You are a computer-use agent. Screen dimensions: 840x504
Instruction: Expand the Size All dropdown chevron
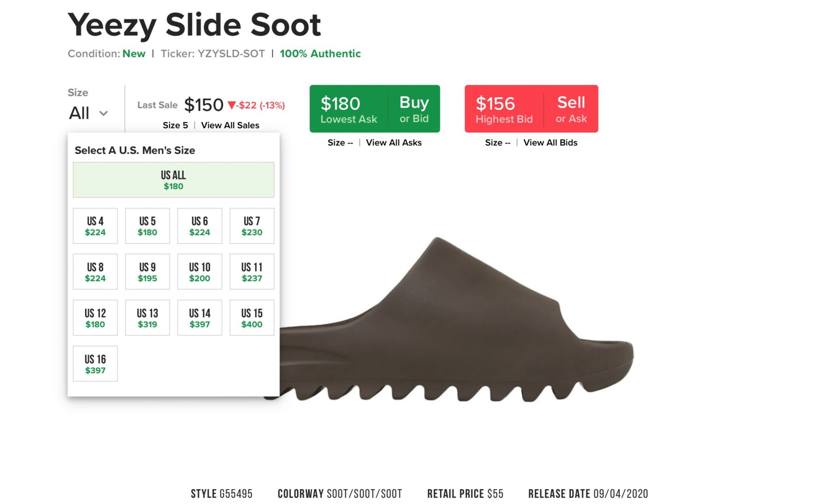click(x=103, y=113)
